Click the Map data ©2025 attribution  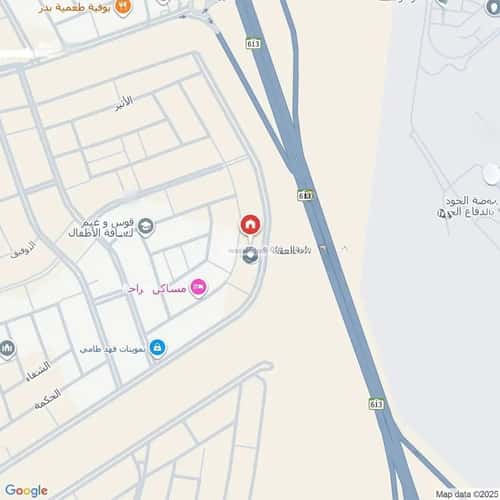(467, 494)
